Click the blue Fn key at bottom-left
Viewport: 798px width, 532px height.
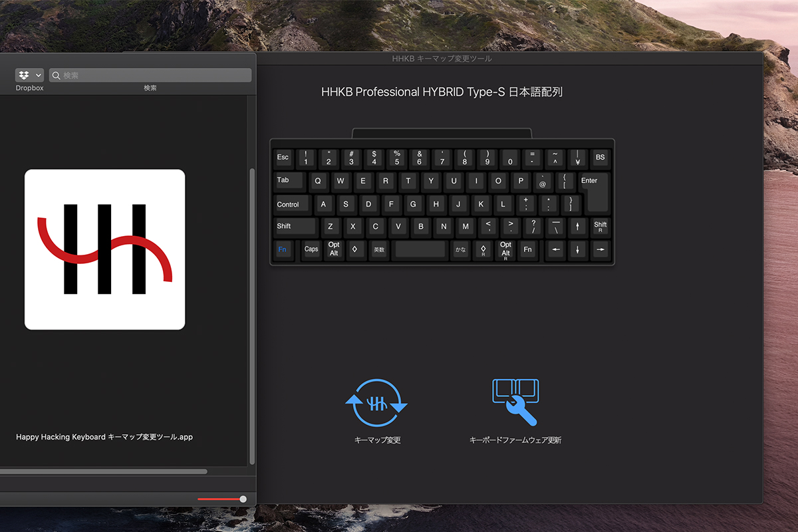click(283, 249)
